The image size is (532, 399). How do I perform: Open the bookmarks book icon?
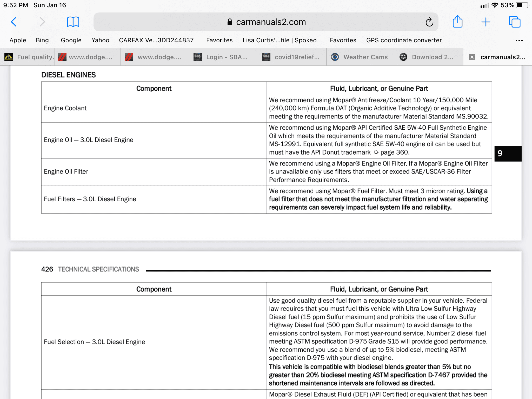(73, 22)
